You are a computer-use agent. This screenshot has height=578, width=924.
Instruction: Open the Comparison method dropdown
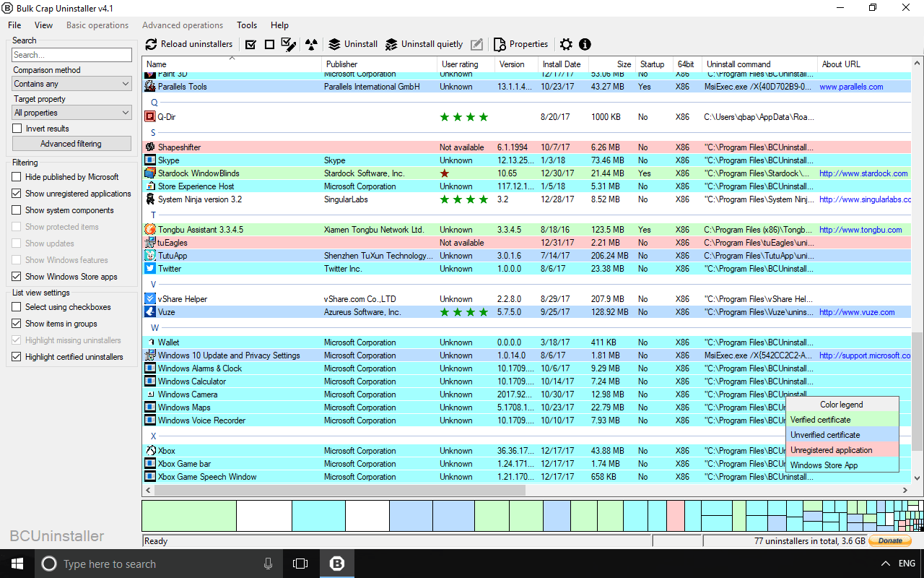click(x=72, y=84)
